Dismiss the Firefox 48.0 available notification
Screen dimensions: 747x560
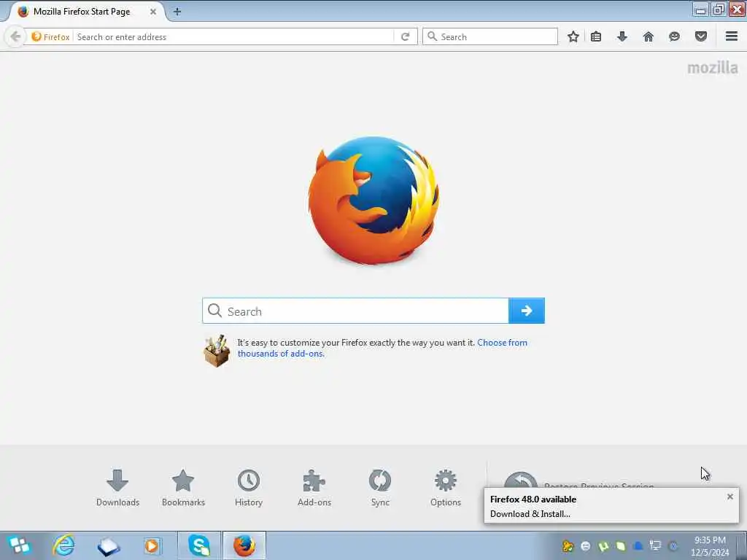[x=729, y=497]
